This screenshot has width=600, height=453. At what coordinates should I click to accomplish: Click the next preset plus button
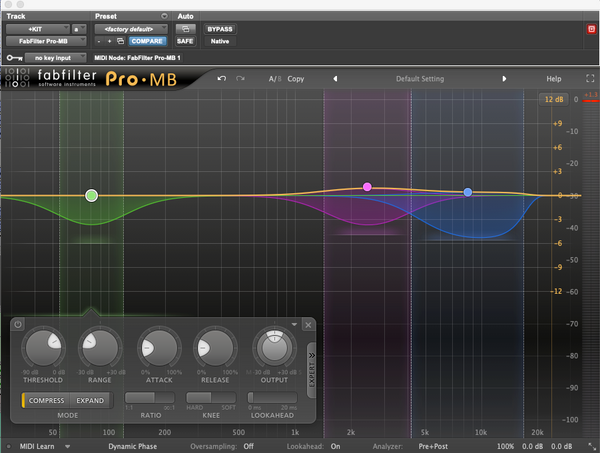point(109,41)
